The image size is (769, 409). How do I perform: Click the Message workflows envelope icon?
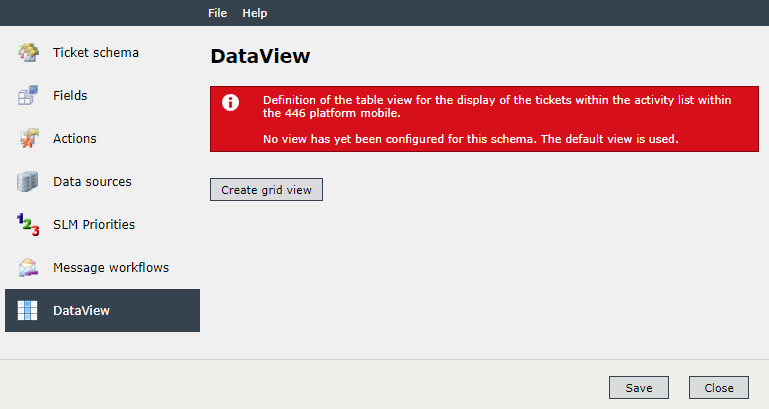tap(28, 267)
